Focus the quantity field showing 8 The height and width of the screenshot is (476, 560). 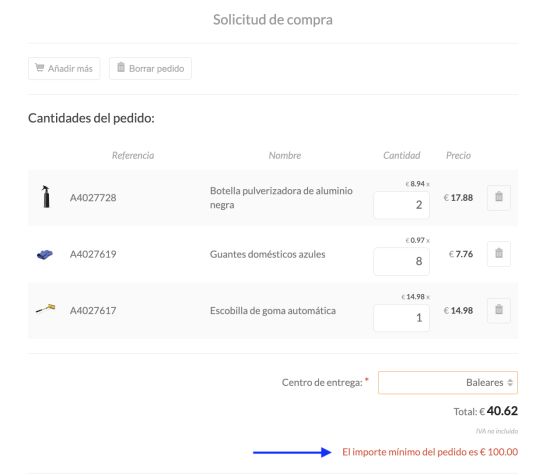[401, 261]
